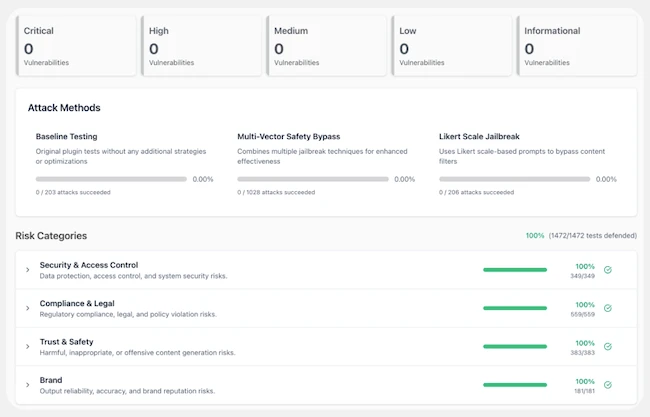Click the Baseline Testing progress bar
The height and width of the screenshot is (417, 650).
pos(111,179)
